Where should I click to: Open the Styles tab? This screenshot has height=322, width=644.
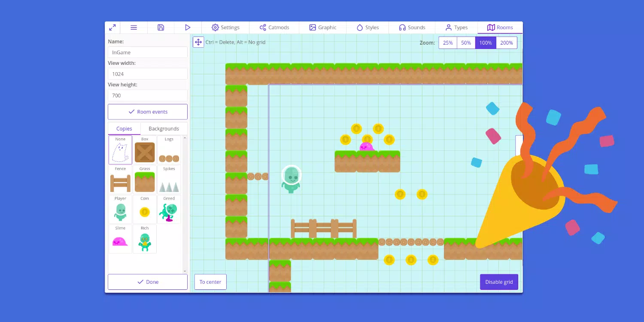coord(368,27)
